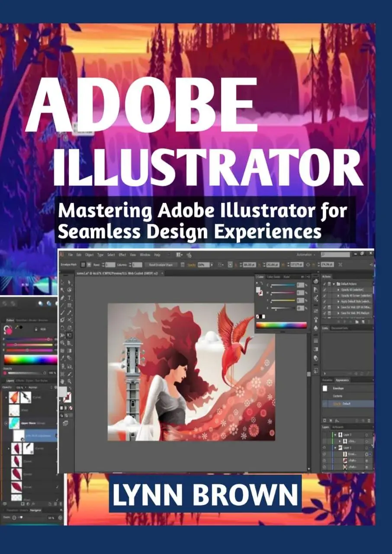Open the View menu
This screenshot has height=554, width=392.
(x=133, y=255)
